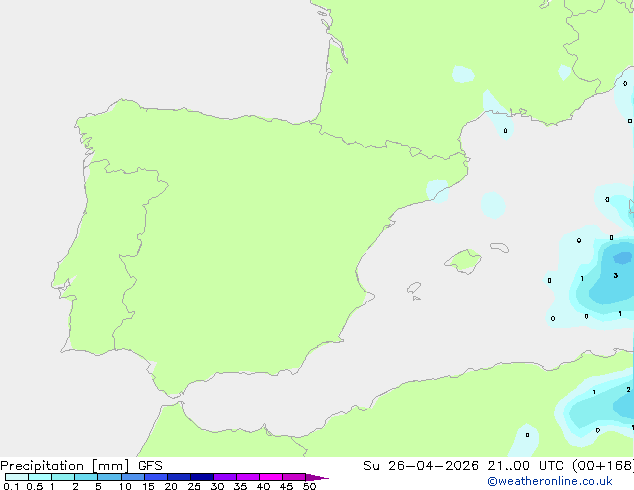Click the 'Su 26-04-2026' date text
This screenshot has height=490, width=634.
coord(421,466)
